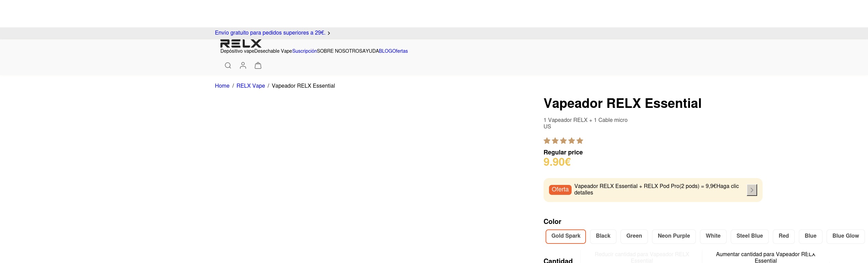Click the orange Oferta badge
868x263 pixels.
click(560, 190)
